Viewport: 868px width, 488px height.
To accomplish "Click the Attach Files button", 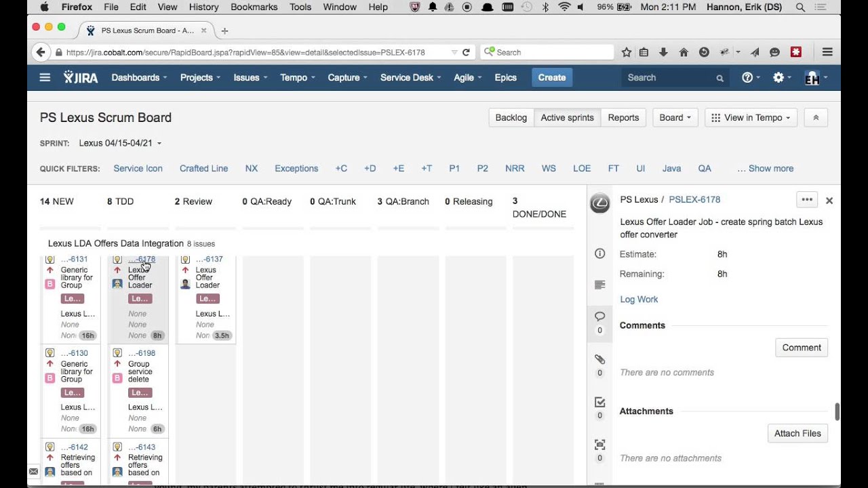I will coord(797,434).
